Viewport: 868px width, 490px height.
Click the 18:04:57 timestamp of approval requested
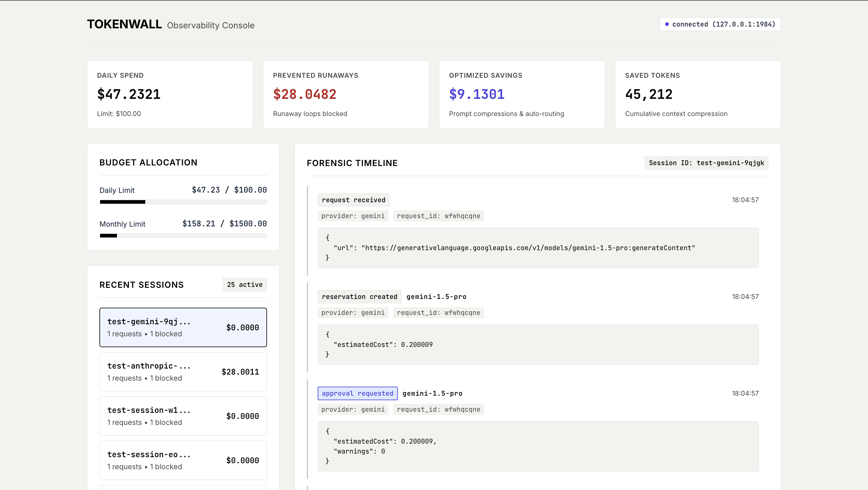pyautogui.click(x=745, y=393)
